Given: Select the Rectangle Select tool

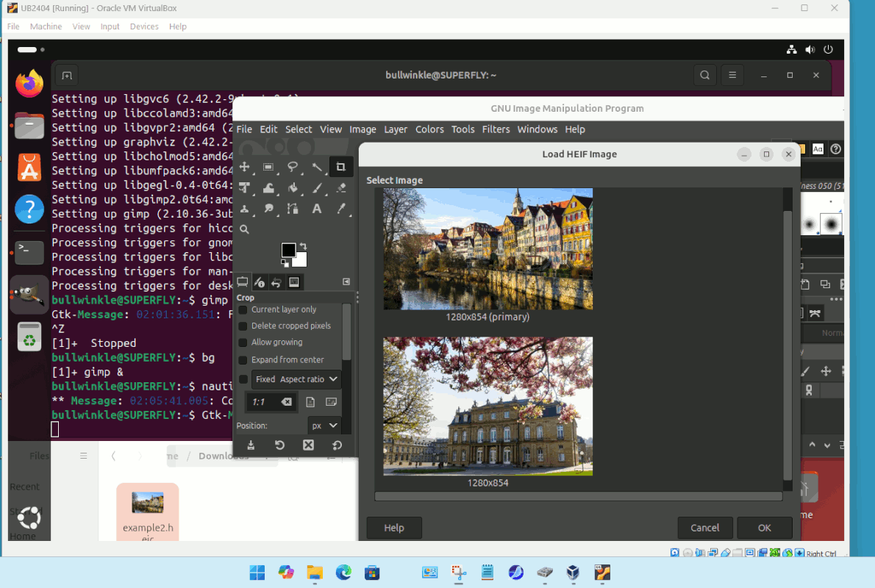Looking at the screenshot, I should (268, 167).
